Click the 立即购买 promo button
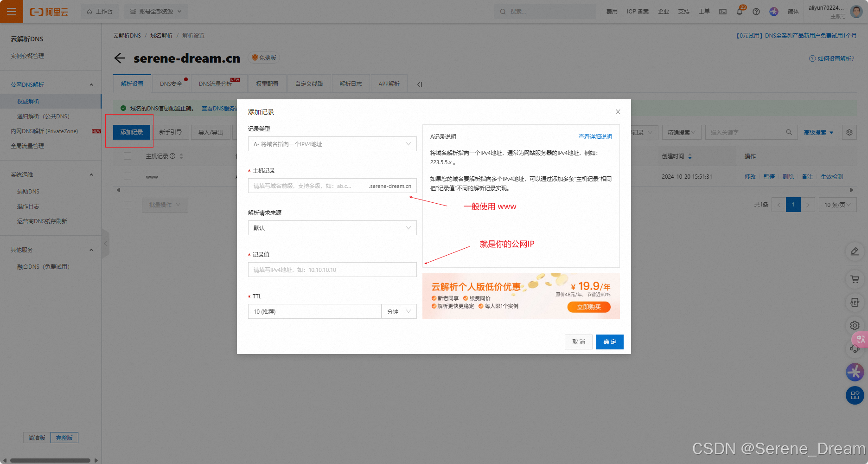The width and height of the screenshot is (868, 464). [589, 307]
